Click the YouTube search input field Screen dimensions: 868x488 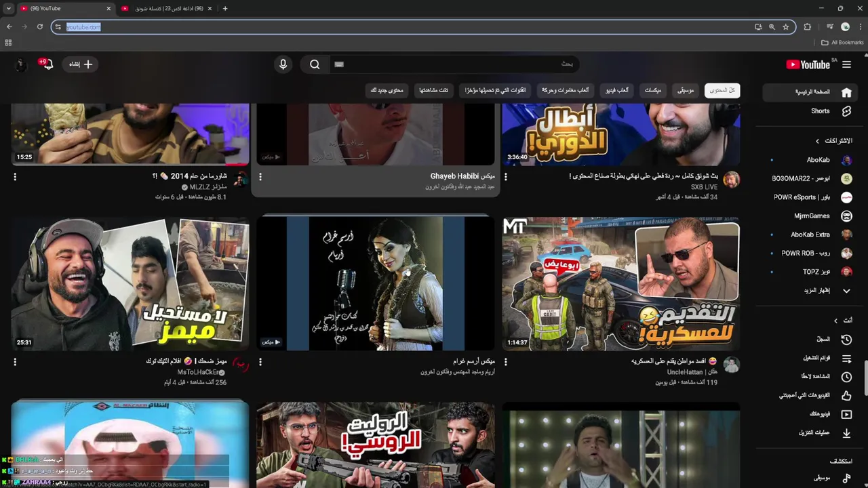click(x=454, y=64)
